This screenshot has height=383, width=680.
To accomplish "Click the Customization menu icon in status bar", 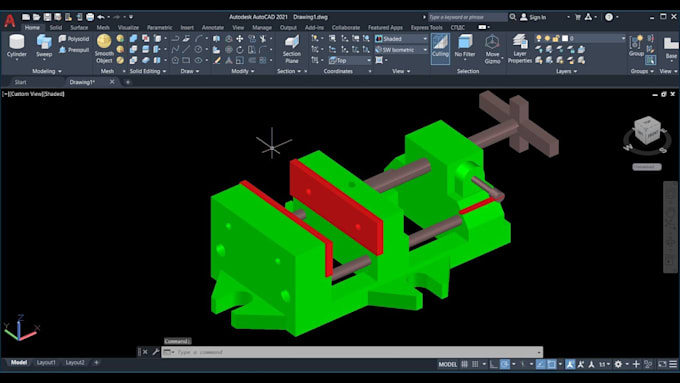I will 673,364.
